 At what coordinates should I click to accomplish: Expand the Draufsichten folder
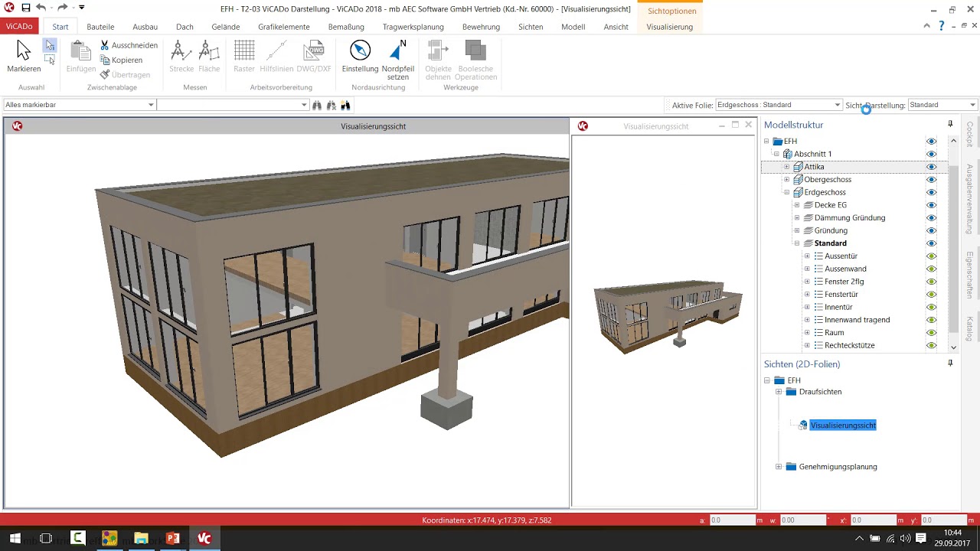click(779, 392)
